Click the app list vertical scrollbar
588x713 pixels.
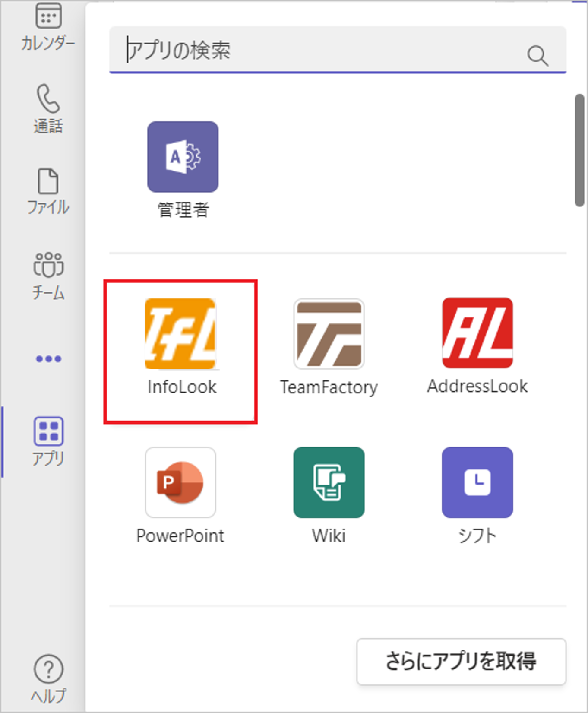579,150
